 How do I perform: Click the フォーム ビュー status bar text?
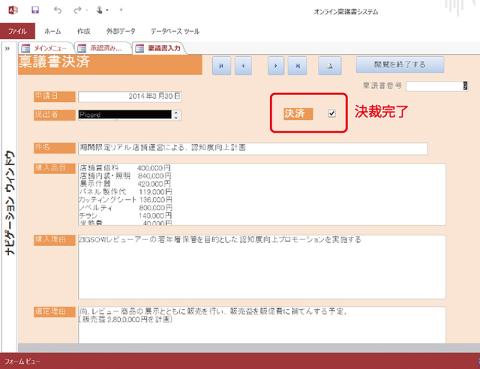[22, 361]
